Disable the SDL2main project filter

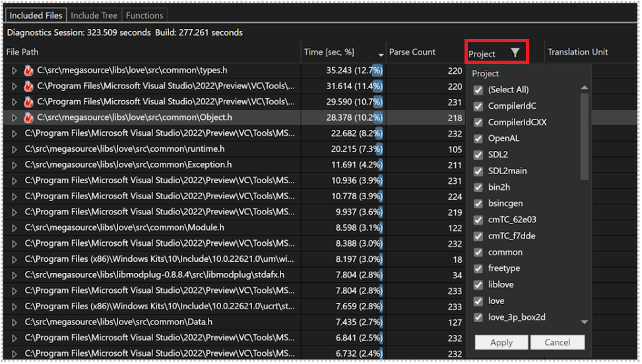(478, 171)
